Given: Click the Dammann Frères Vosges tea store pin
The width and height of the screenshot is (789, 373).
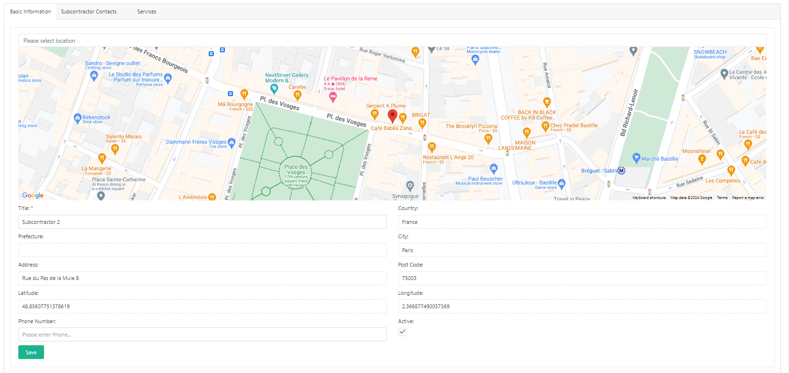Looking at the screenshot, I should click(231, 142).
